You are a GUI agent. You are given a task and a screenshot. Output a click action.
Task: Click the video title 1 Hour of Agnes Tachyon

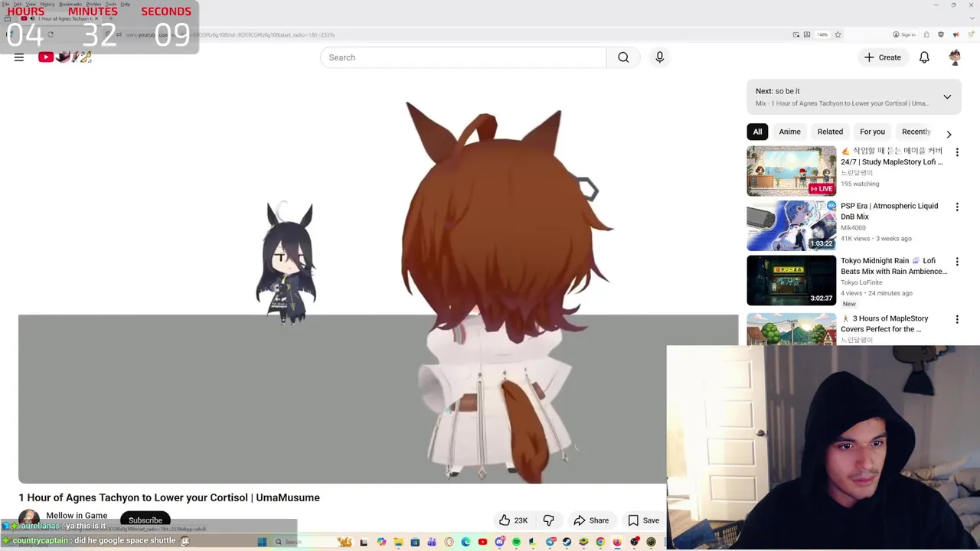(x=169, y=497)
